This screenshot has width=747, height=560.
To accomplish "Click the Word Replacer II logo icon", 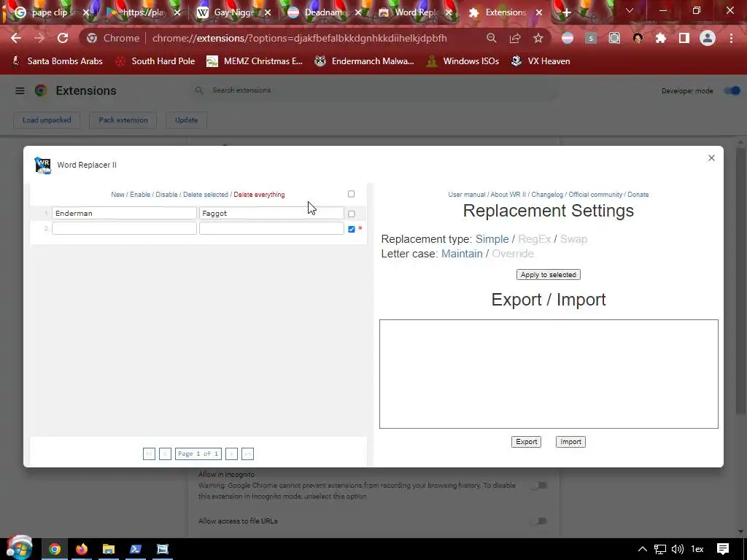I will (x=43, y=166).
